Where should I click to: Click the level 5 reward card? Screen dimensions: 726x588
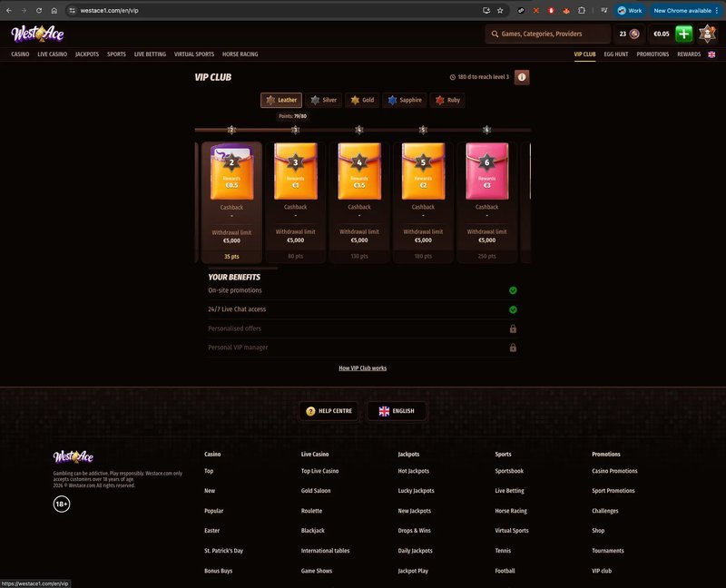click(x=423, y=202)
